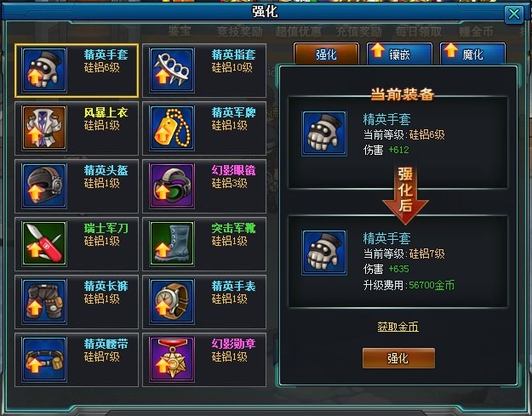
Task: Switch to the 强化 tab
Action: (326, 54)
